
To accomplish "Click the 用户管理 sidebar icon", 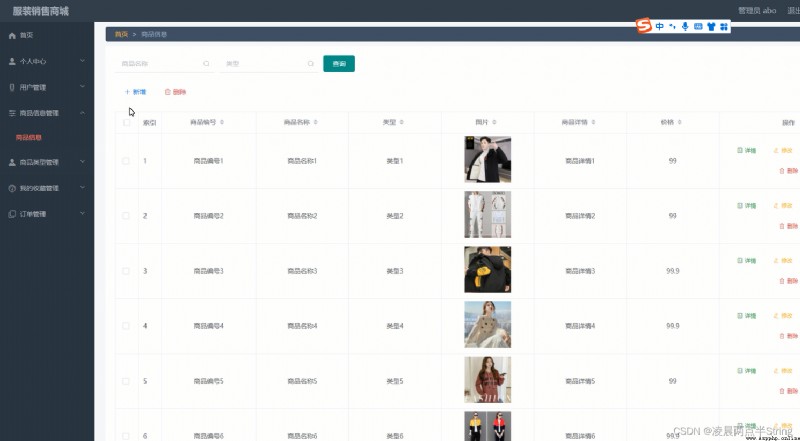I will coord(12,87).
